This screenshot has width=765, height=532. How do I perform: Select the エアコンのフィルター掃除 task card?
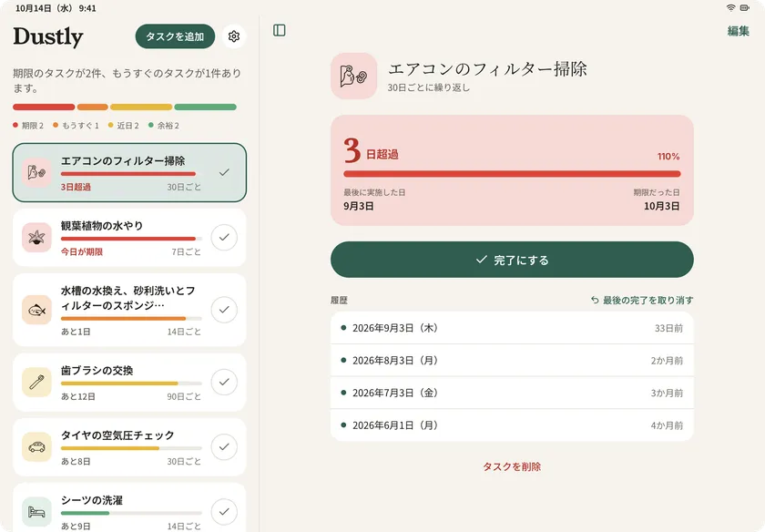pos(129,172)
